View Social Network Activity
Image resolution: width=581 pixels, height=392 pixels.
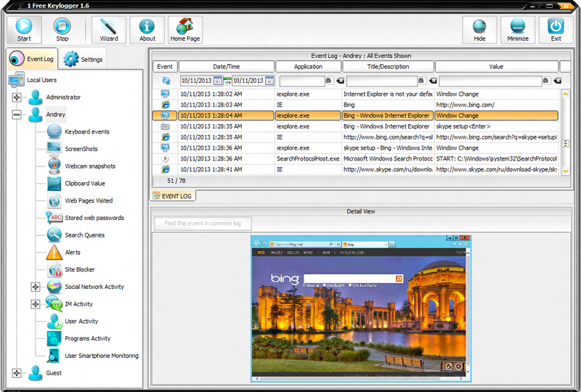(94, 287)
